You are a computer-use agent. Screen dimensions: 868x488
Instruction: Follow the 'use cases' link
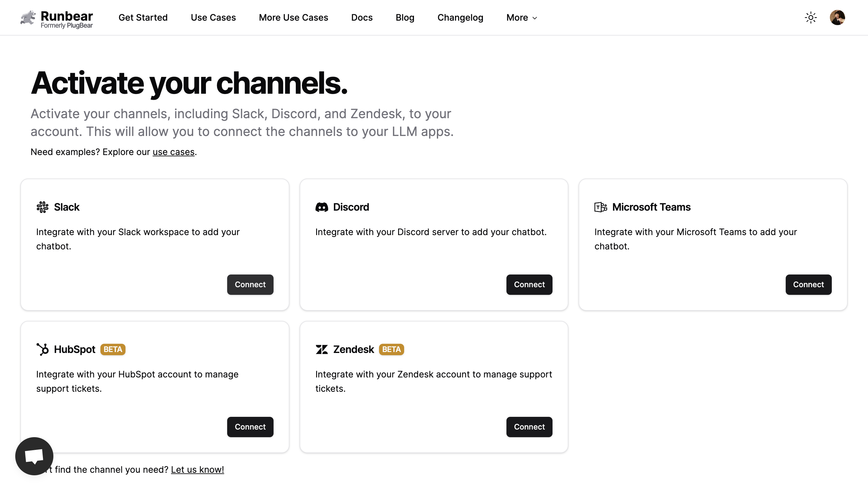coord(173,152)
